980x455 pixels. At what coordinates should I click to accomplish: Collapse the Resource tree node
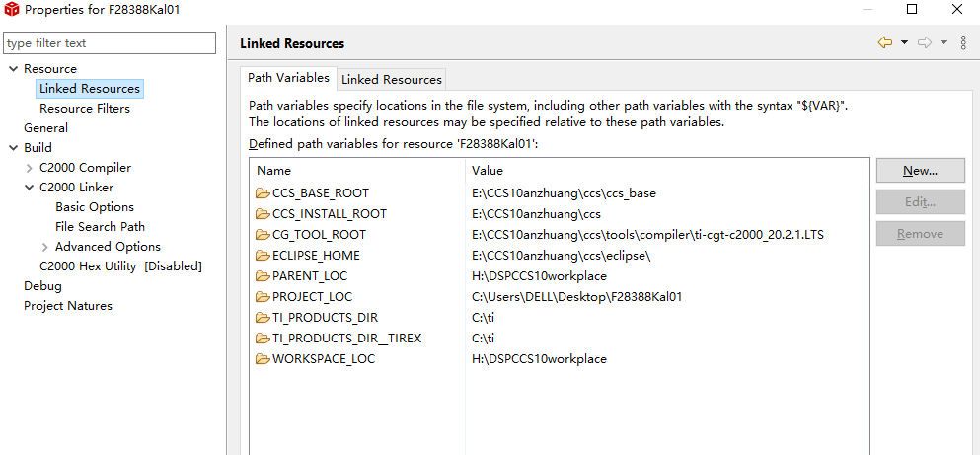(13, 69)
